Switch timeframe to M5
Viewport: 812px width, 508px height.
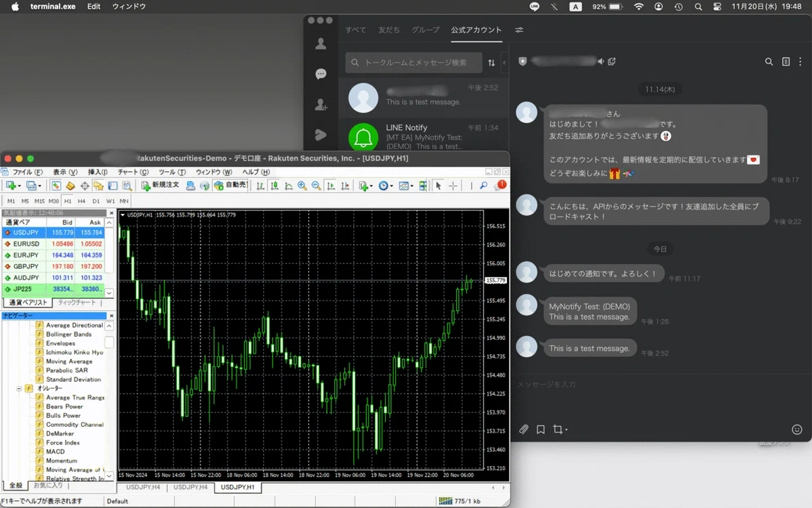click(x=25, y=201)
